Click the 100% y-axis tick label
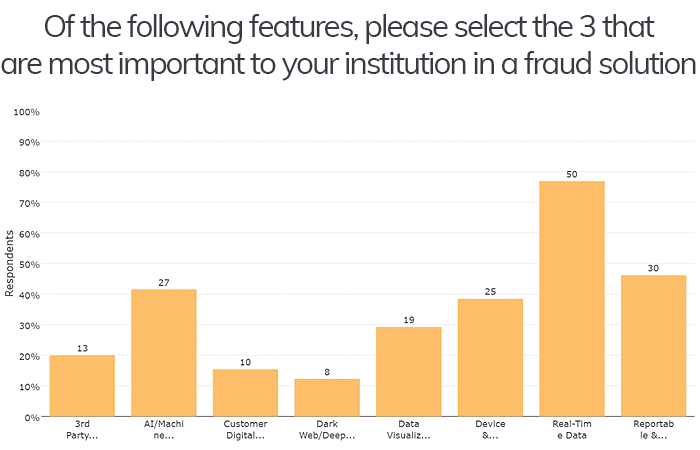 [x=26, y=112]
